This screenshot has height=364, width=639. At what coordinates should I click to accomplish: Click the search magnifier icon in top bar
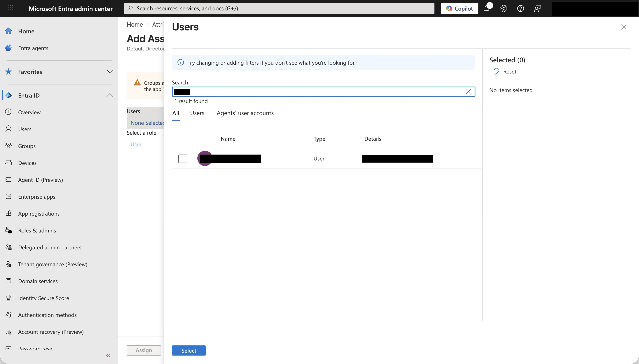(130, 8)
